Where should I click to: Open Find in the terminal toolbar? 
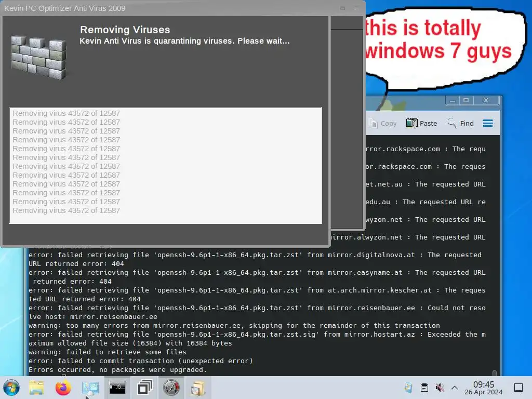pyautogui.click(x=461, y=123)
